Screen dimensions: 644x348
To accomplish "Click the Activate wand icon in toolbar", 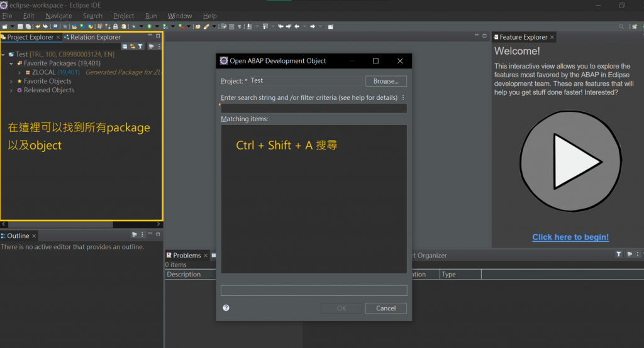I will 100,26.
